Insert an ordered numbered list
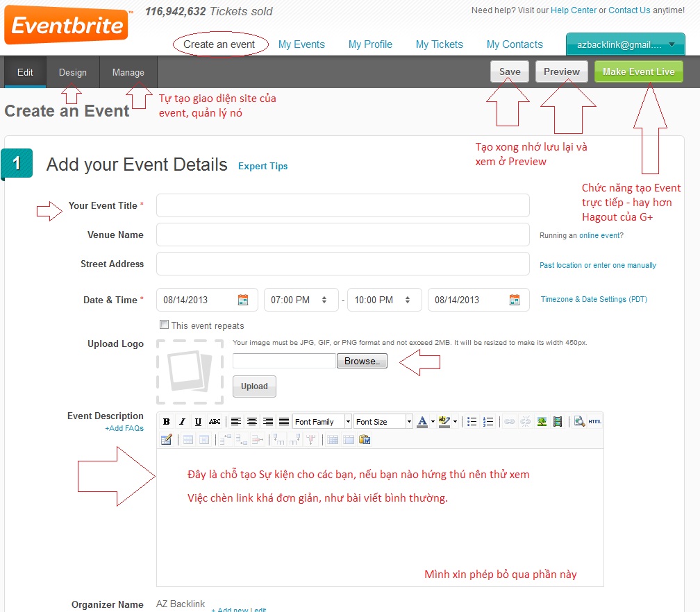This screenshot has height=612, width=700. tap(488, 422)
